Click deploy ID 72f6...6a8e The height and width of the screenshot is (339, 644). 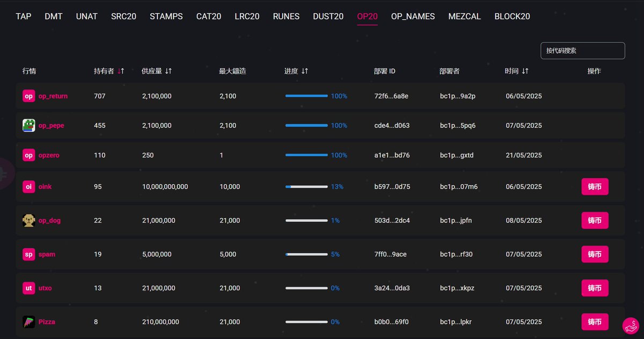[x=391, y=96]
